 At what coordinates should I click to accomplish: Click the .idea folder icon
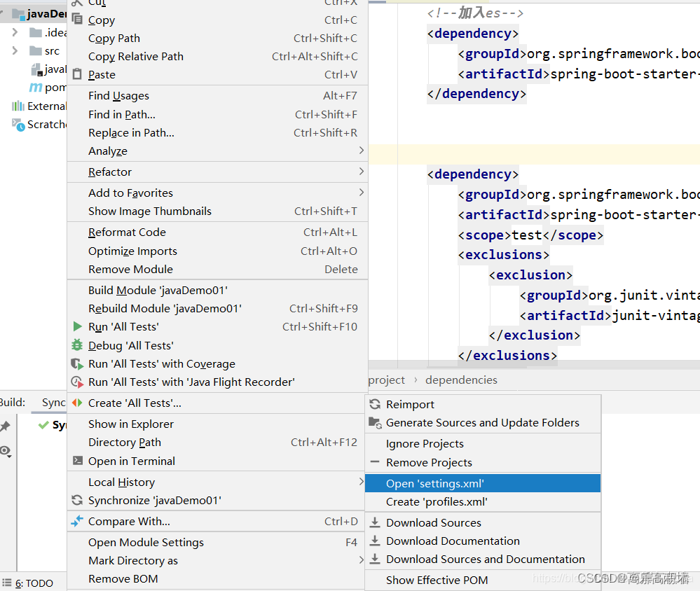tap(36, 32)
